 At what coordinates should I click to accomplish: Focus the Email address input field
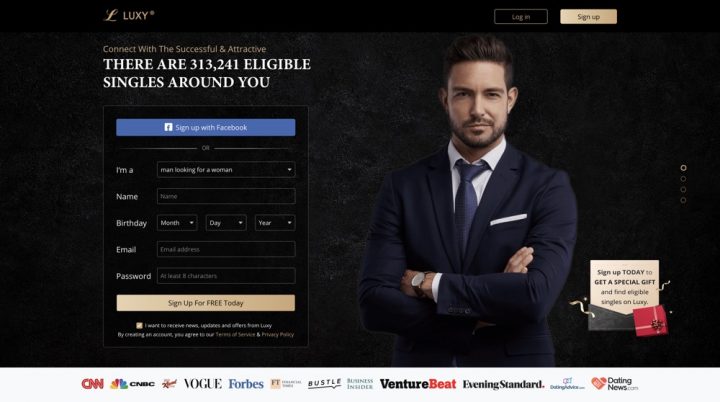(226, 249)
